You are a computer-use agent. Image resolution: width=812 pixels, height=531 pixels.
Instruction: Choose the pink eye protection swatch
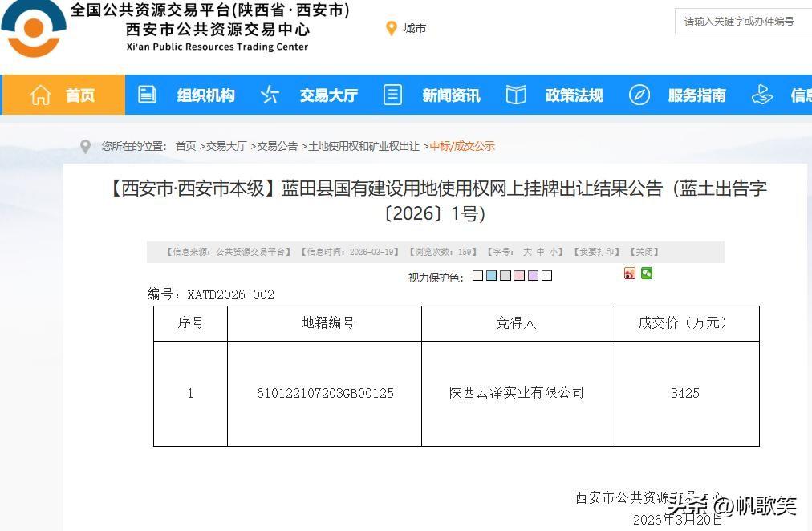pos(519,275)
